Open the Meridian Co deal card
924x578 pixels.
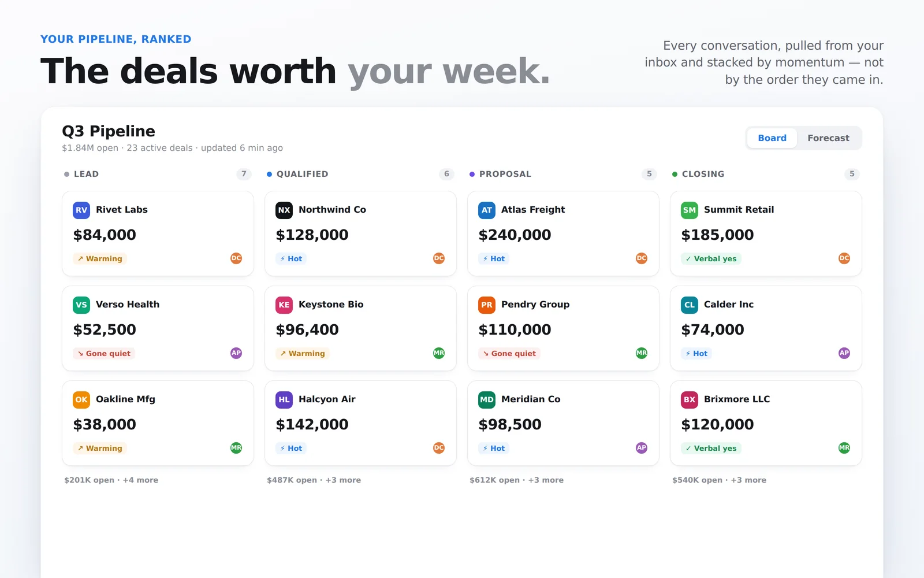[563, 423]
